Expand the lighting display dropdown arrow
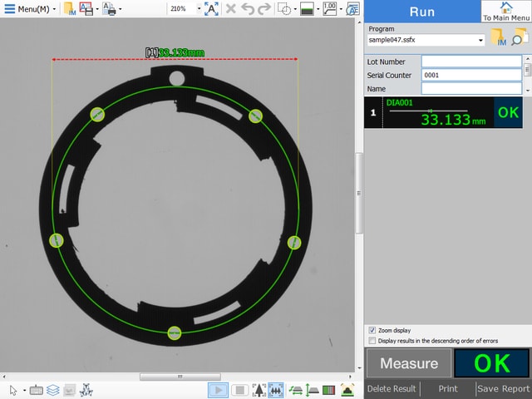 [318, 9]
